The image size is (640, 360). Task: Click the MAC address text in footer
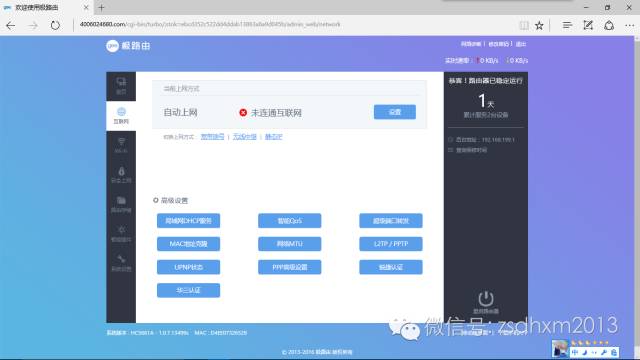click(221, 333)
